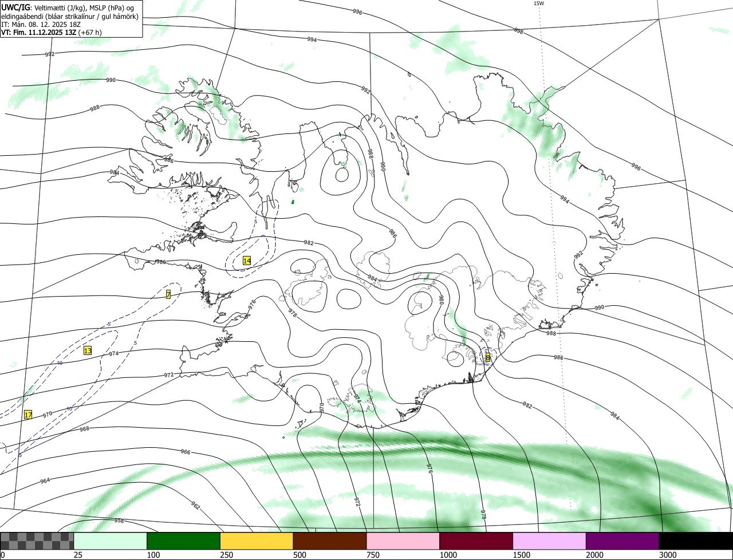Click the yellow lightning maximum marker 8
The height and width of the screenshot is (560, 733).
pos(488,357)
